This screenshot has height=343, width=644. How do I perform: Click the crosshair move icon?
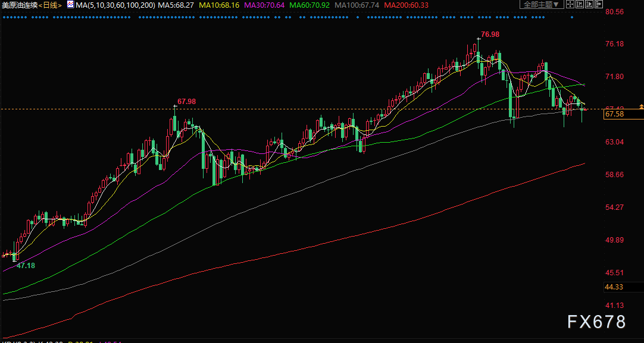pos(570,5)
